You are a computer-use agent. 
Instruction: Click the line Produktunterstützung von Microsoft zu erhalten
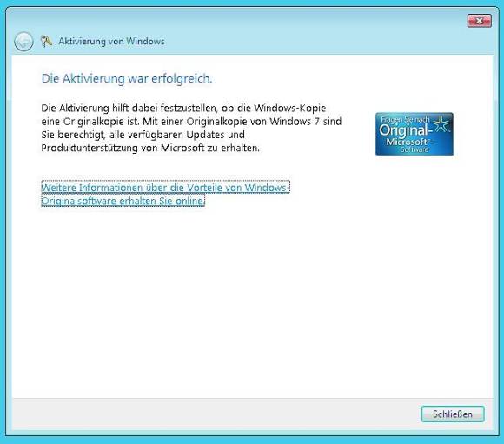pyautogui.click(x=150, y=149)
